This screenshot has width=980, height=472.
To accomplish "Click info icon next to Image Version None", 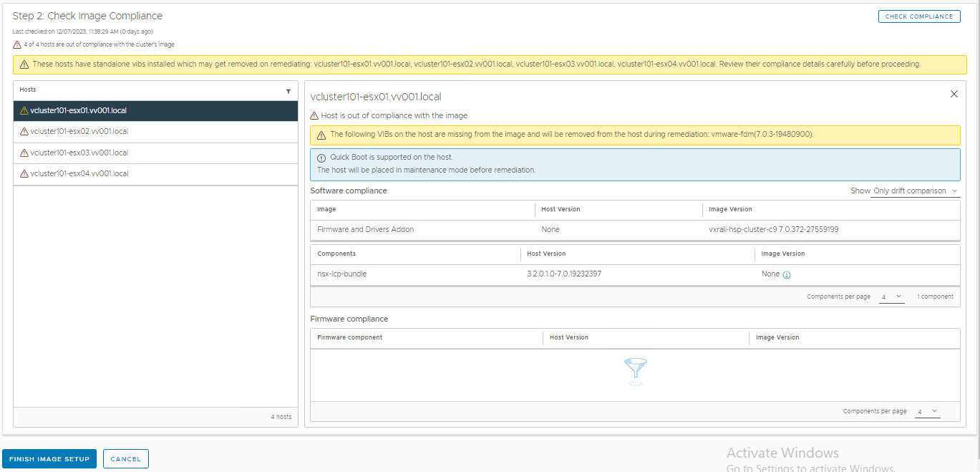I will (787, 275).
